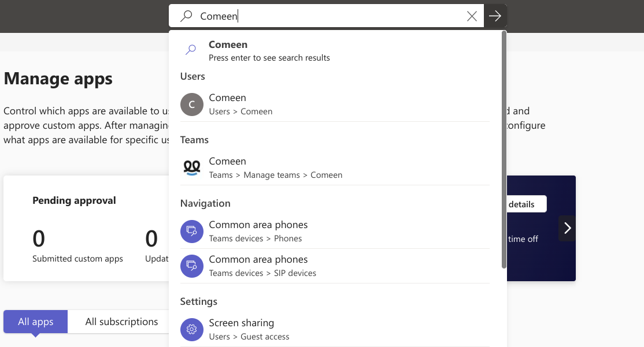Viewport: 644px width, 347px height.
Task: Clear the search text with X icon
Action: tap(472, 16)
